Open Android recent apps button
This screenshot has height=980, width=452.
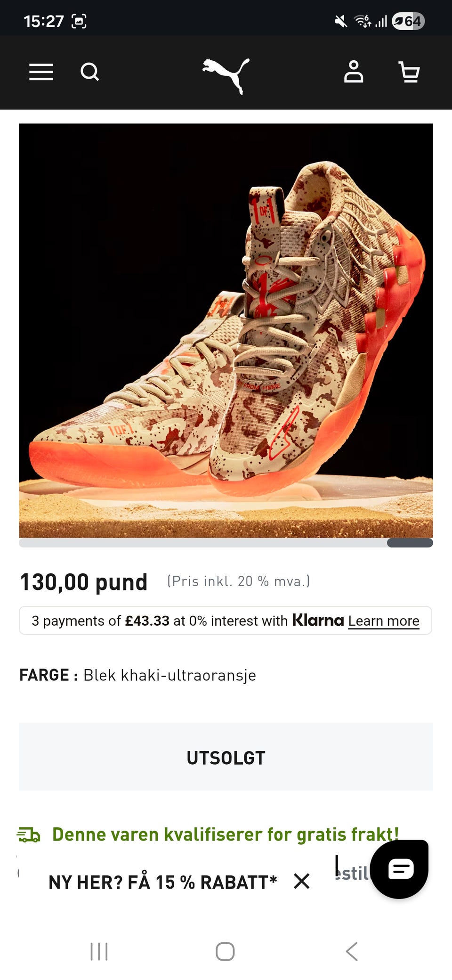coord(99,951)
